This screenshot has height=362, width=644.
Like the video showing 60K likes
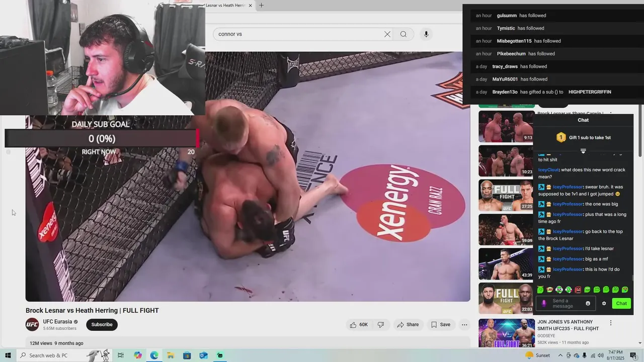359,325
